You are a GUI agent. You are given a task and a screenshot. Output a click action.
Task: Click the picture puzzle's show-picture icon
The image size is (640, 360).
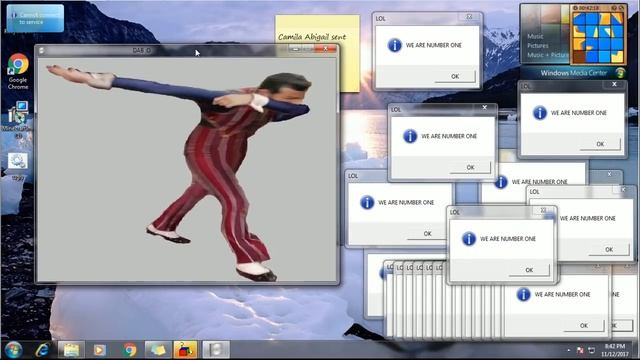pyautogui.click(x=614, y=8)
